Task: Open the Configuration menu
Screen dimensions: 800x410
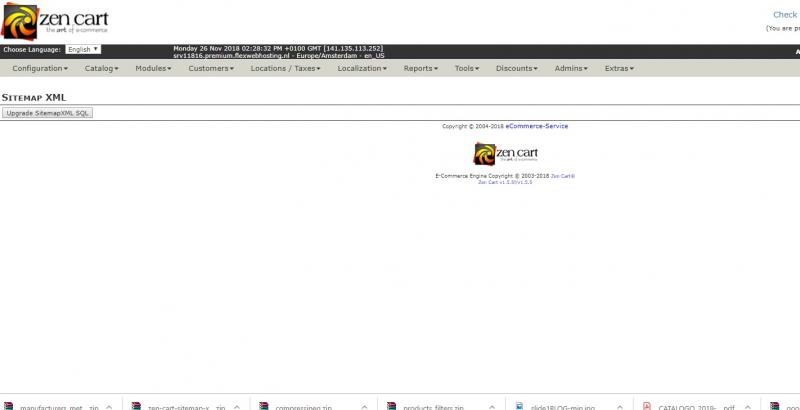Action: (40, 68)
